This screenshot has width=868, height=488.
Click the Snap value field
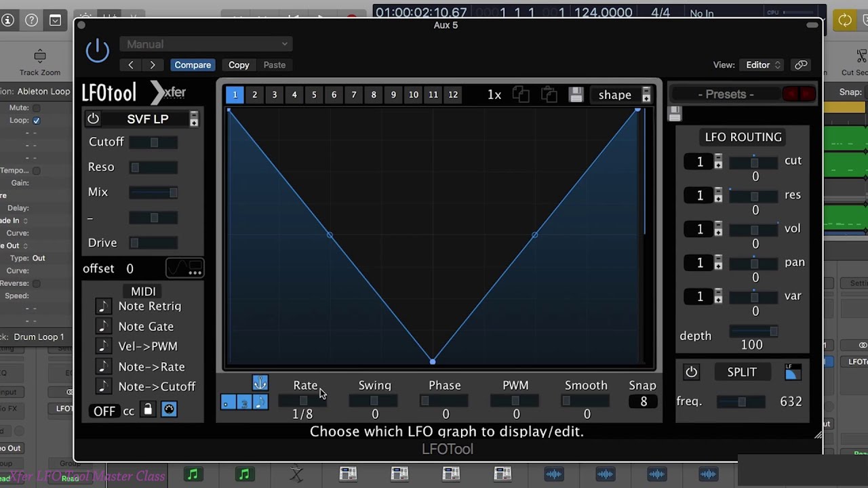(644, 401)
